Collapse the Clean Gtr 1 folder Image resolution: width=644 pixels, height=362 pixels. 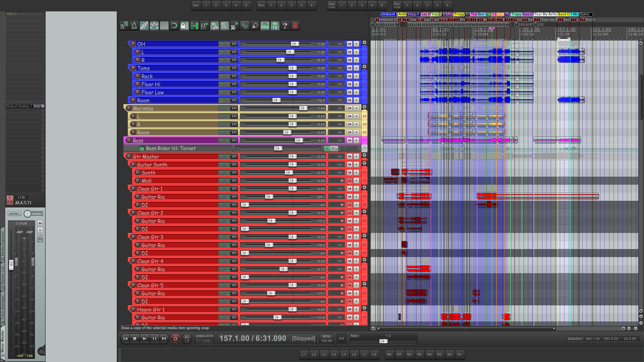tap(364, 188)
